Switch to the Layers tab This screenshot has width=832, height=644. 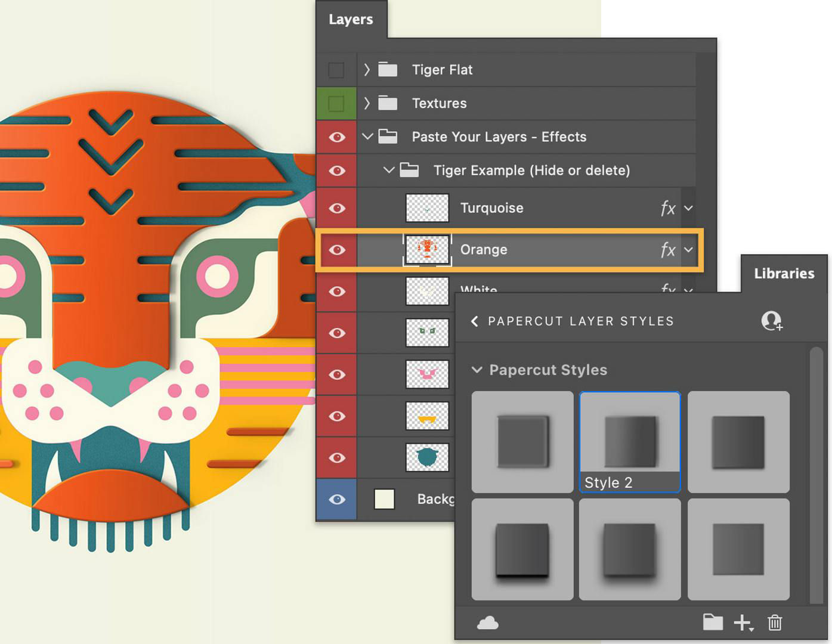(x=351, y=19)
